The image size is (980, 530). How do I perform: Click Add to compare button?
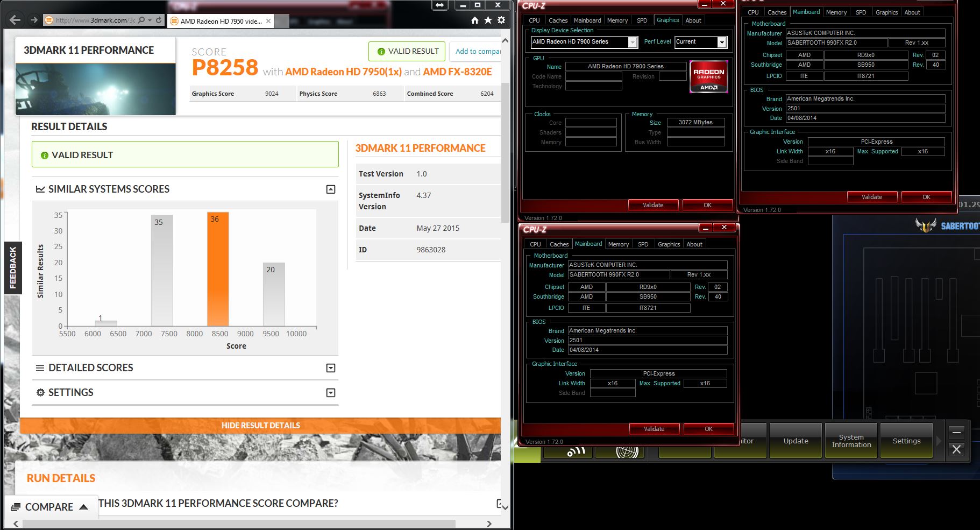(475, 51)
